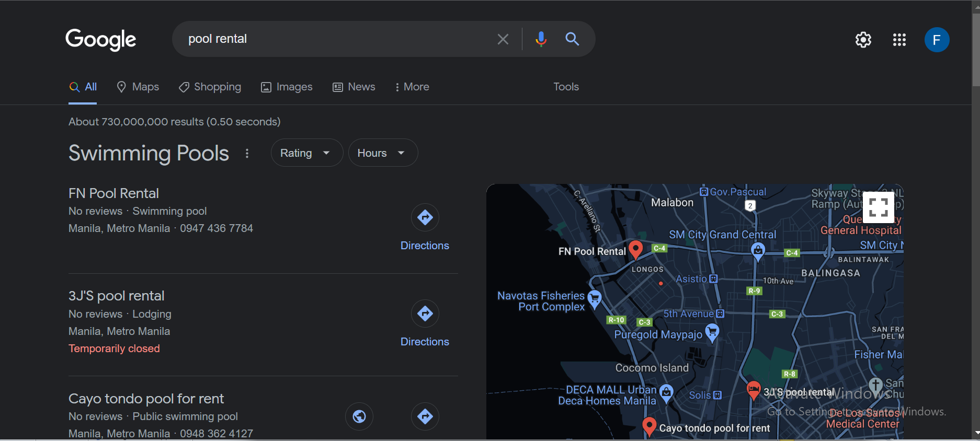Click the Fisher Mal label on map
The image size is (980, 441).
(x=879, y=355)
